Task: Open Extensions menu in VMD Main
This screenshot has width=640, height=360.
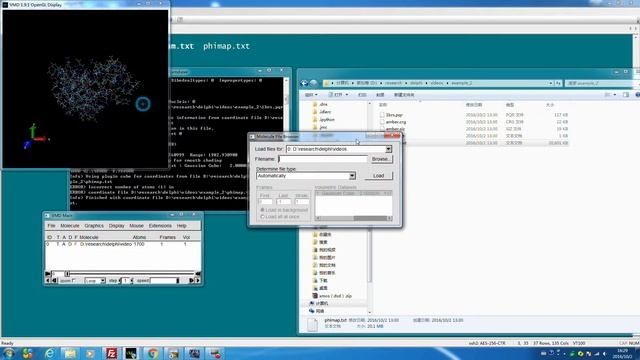Action: 160,226
